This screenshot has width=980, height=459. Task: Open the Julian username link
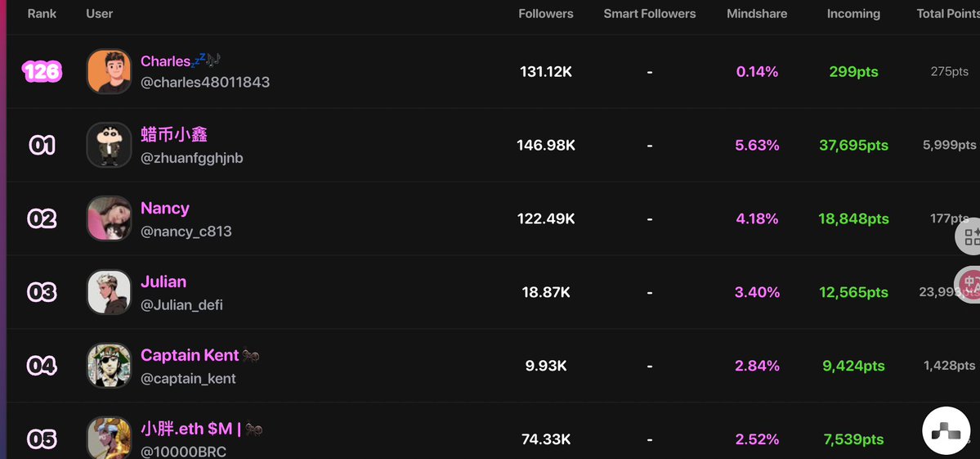163,281
